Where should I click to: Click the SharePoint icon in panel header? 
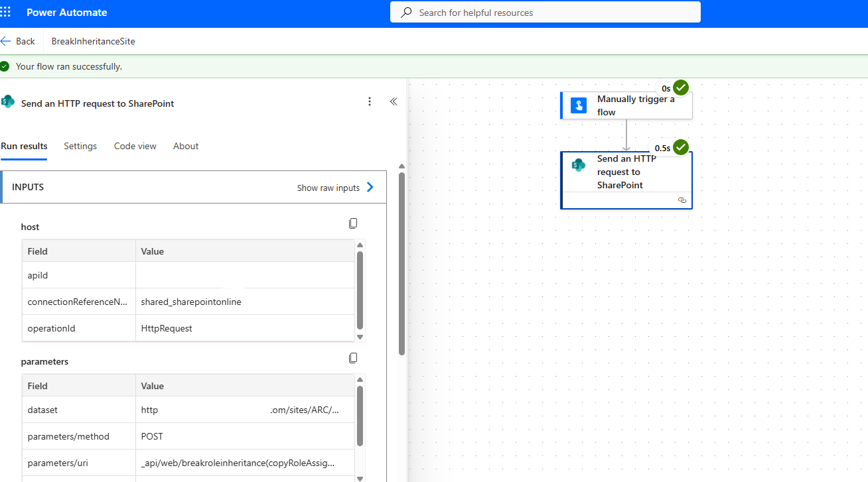(8, 102)
